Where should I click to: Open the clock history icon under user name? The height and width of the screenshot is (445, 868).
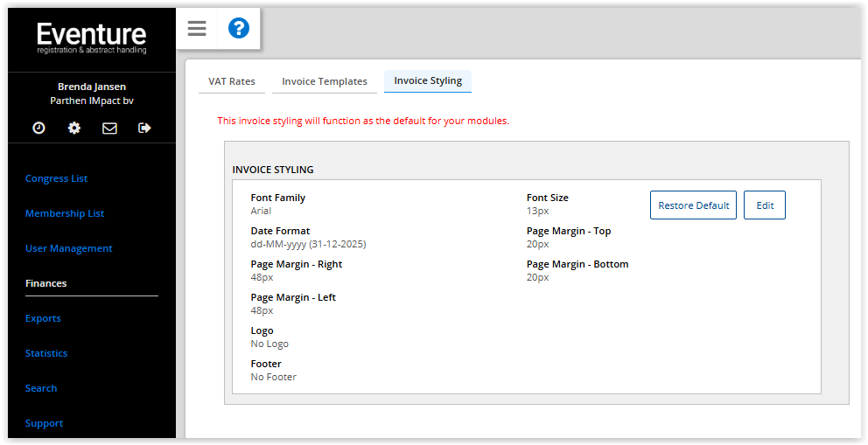pyautogui.click(x=38, y=129)
